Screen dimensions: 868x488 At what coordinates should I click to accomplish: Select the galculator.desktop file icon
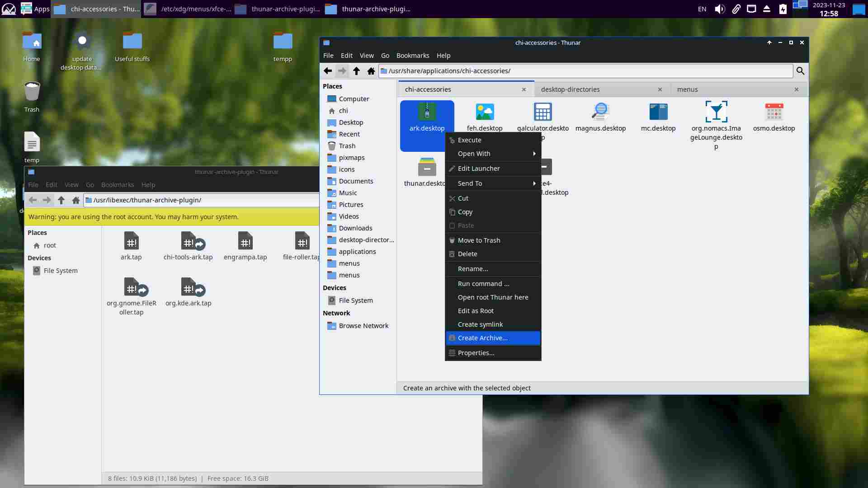(x=542, y=112)
